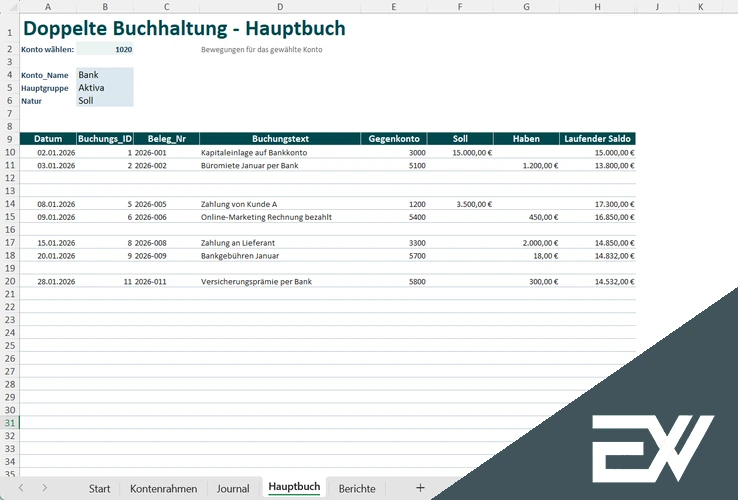Select cell Online-Marketing Rechnung bezahlt
Screen dimensions: 738x500
pyautogui.click(x=280, y=217)
